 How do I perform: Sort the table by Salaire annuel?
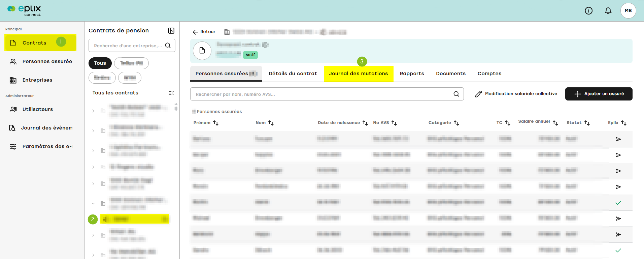point(555,123)
